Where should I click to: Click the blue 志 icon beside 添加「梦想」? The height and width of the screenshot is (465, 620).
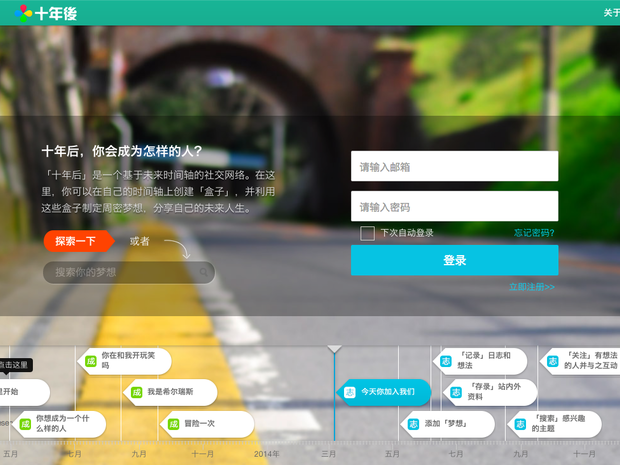pyautogui.click(x=413, y=424)
